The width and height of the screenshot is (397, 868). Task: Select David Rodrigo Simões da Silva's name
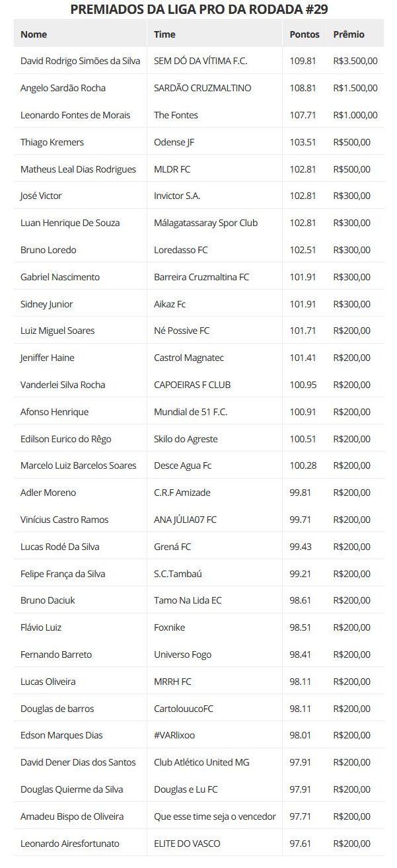pyautogui.click(x=80, y=61)
